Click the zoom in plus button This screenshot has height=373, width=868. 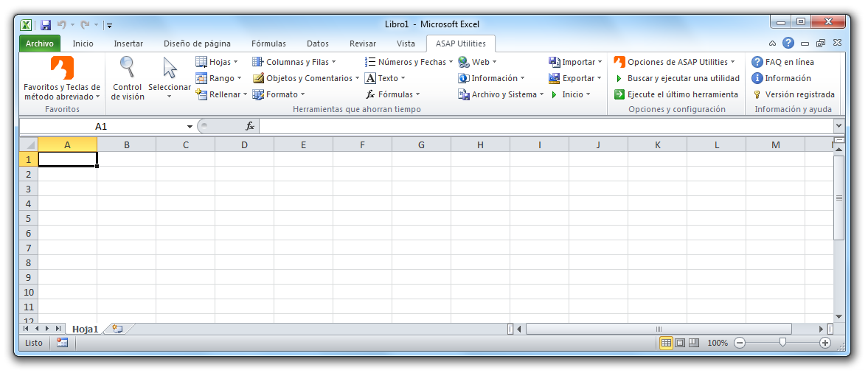(825, 343)
